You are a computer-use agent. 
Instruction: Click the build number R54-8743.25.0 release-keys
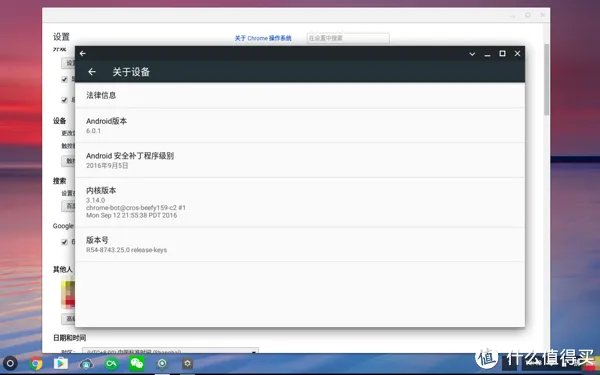coord(126,250)
